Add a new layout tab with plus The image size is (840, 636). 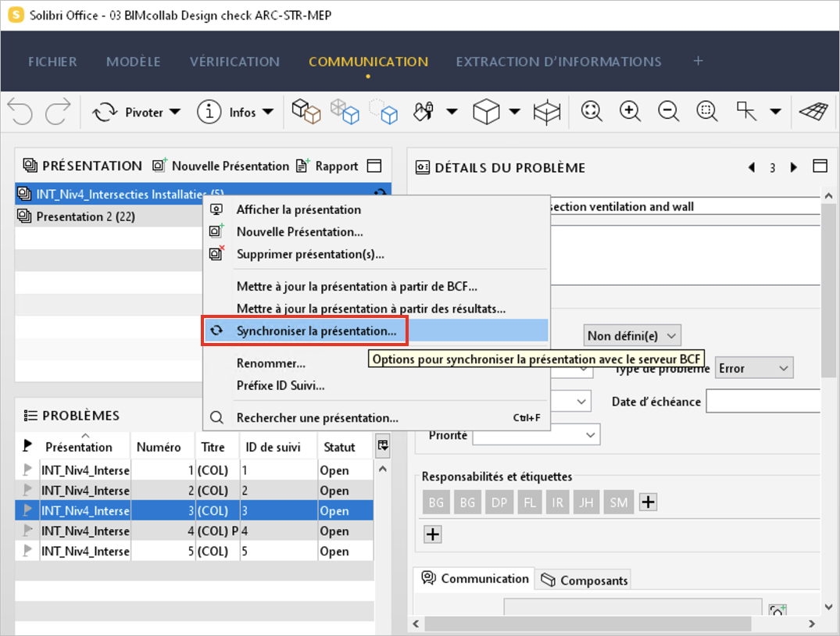(x=698, y=61)
